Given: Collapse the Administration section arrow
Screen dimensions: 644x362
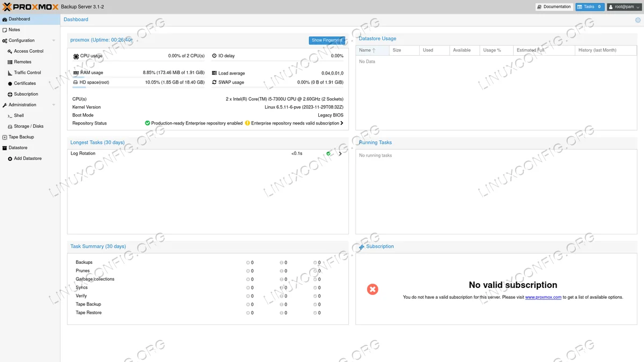Looking at the screenshot, I should point(54,105).
